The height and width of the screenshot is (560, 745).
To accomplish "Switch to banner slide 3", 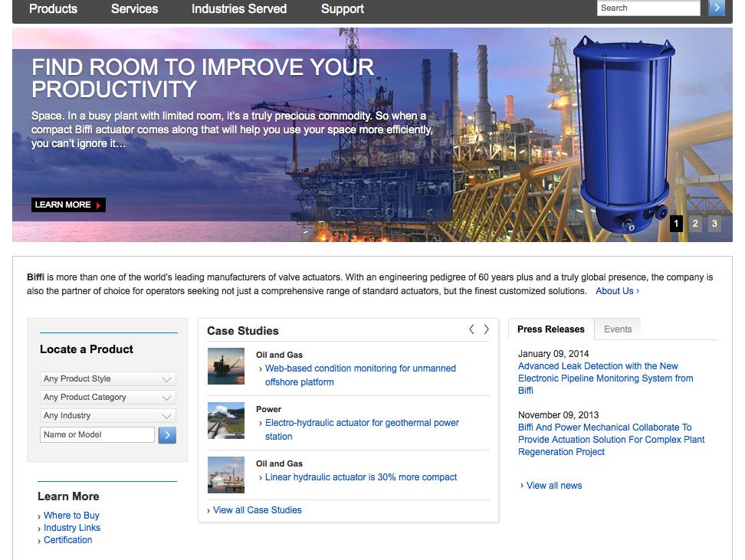I will [x=714, y=224].
